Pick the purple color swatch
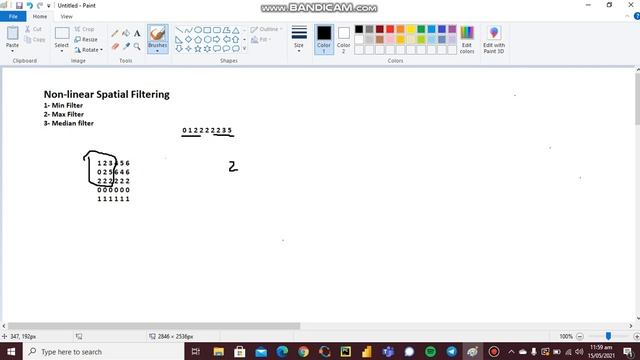The width and height of the screenshot is (640, 360). (x=452, y=29)
